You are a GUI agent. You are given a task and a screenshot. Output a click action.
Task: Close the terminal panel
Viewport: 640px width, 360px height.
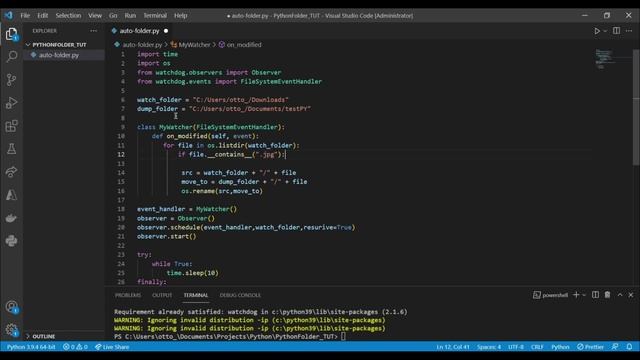[x=631, y=295]
